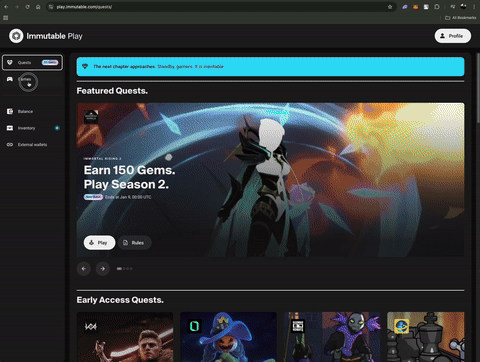Bookmark this page with the star icon

(390, 7)
